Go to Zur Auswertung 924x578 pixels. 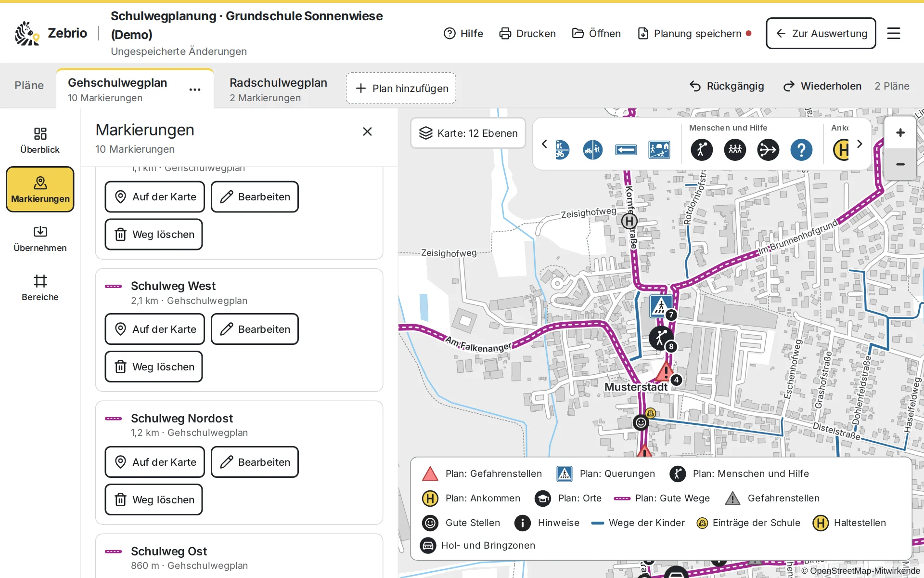[x=821, y=33]
